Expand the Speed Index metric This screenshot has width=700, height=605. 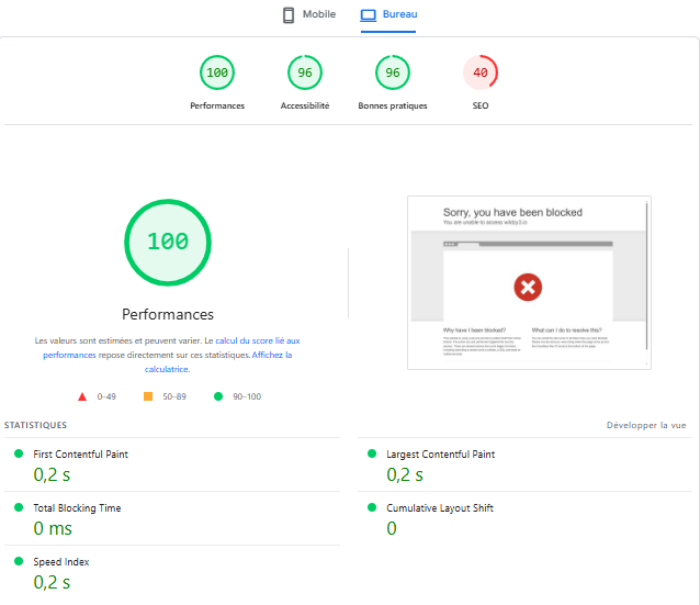pos(61,562)
